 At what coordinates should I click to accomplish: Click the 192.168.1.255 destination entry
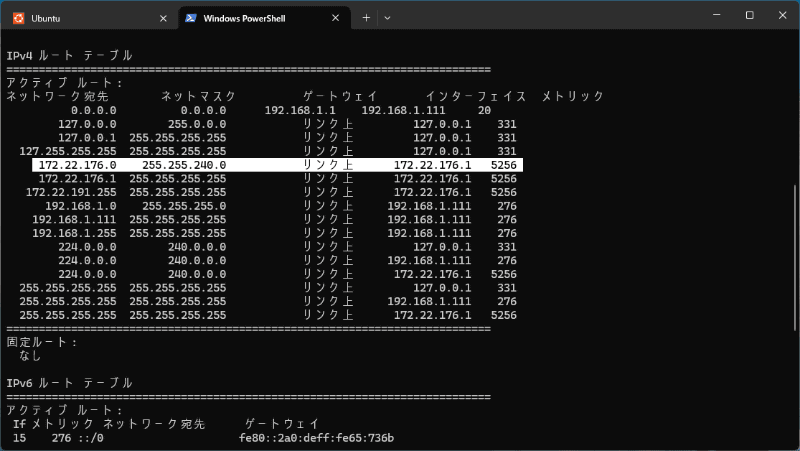(74, 233)
